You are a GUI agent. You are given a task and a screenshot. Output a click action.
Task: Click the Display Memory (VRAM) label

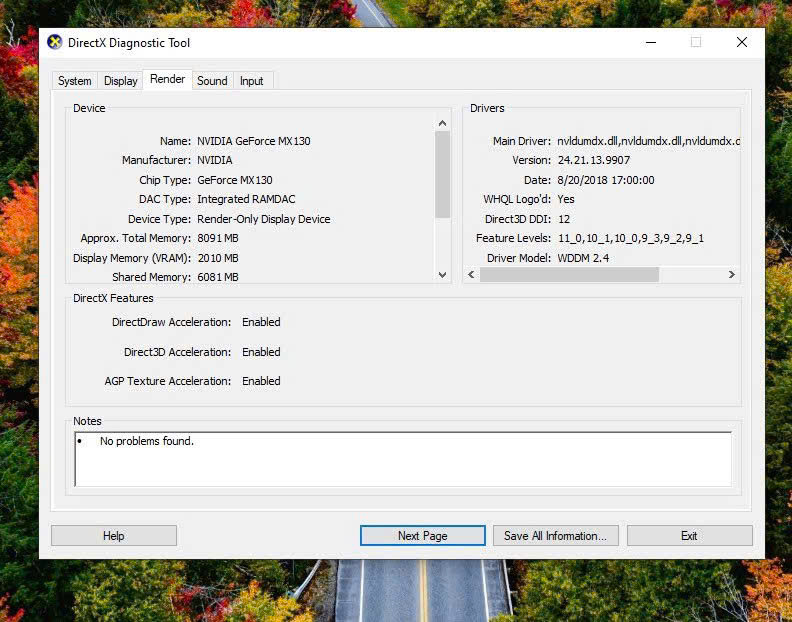(x=132, y=258)
